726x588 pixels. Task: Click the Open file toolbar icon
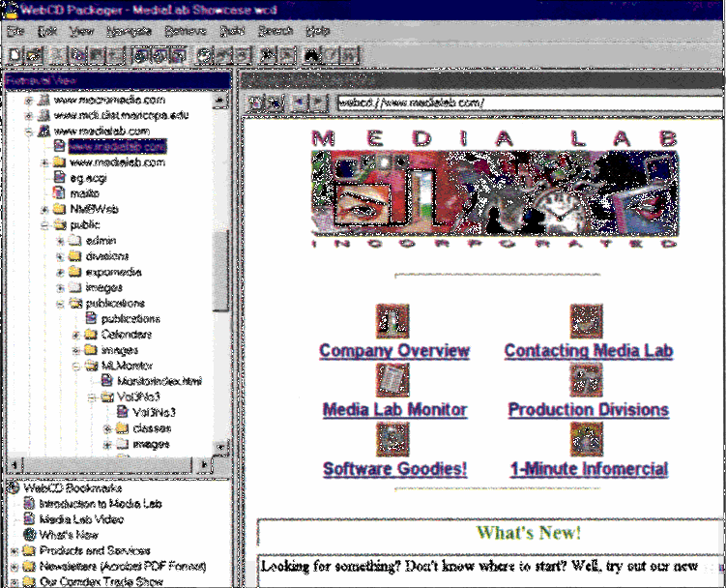(x=33, y=55)
